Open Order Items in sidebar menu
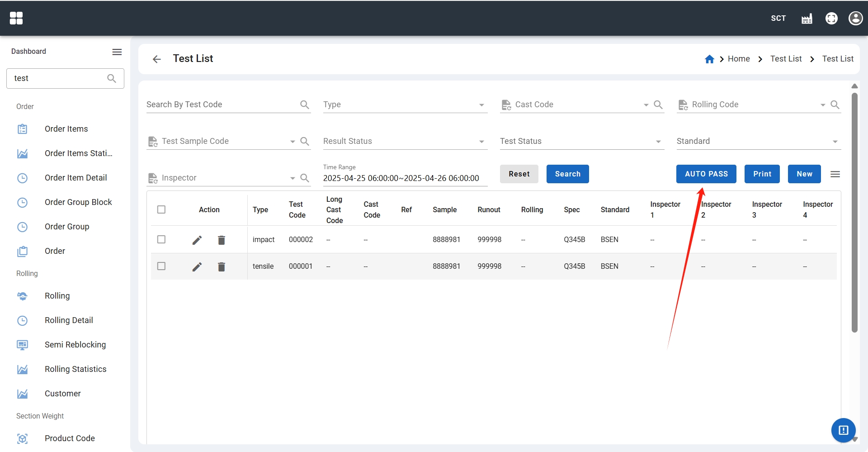 coord(66,129)
